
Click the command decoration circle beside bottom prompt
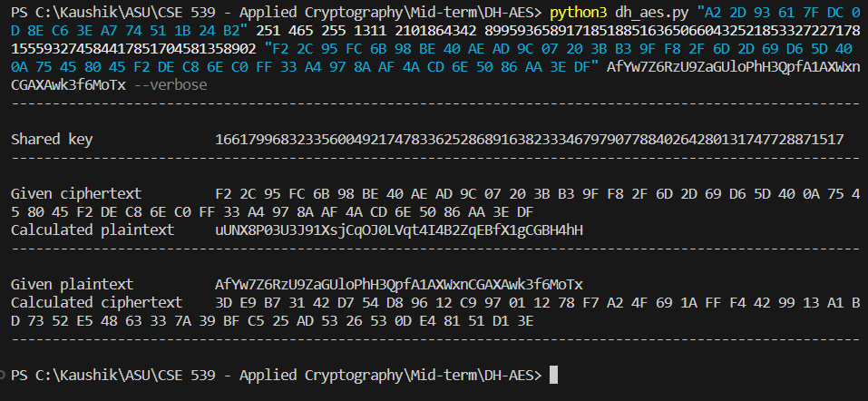[4, 375]
